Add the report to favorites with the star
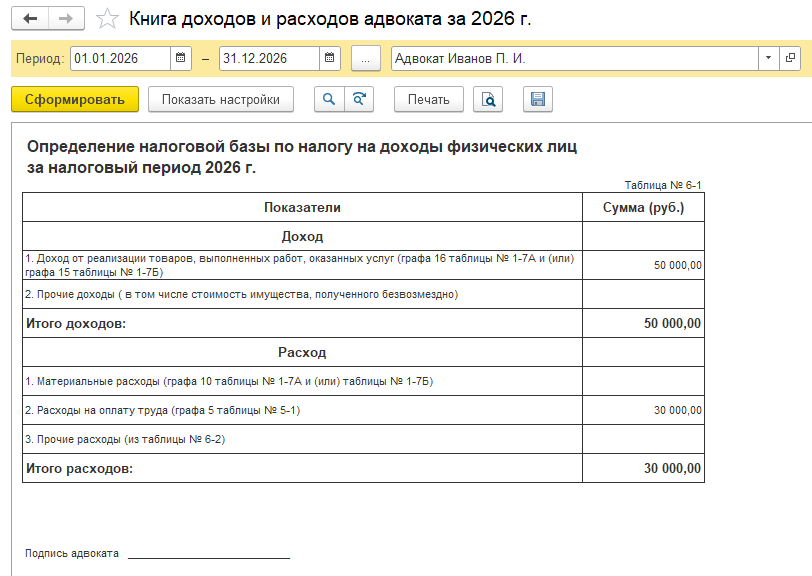The image size is (812, 576). point(106,19)
